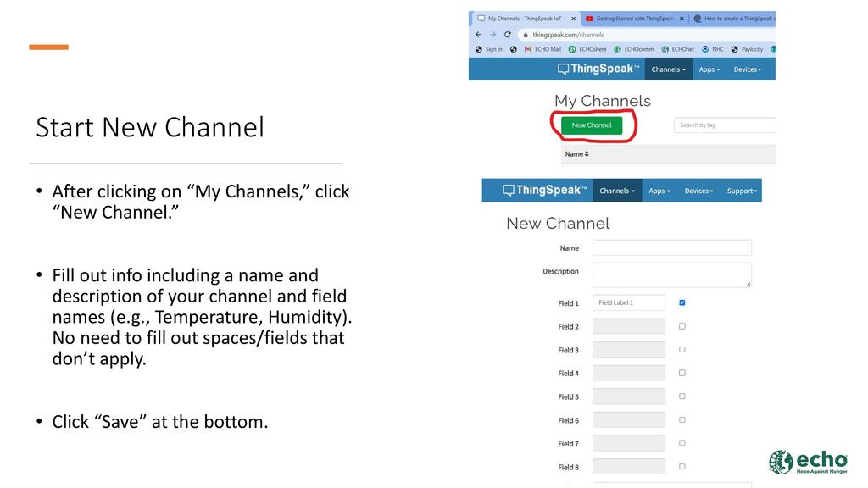This screenshot has width=868, height=488.
Task: Close the My Channels browser tab
Action: click(573, 18)
